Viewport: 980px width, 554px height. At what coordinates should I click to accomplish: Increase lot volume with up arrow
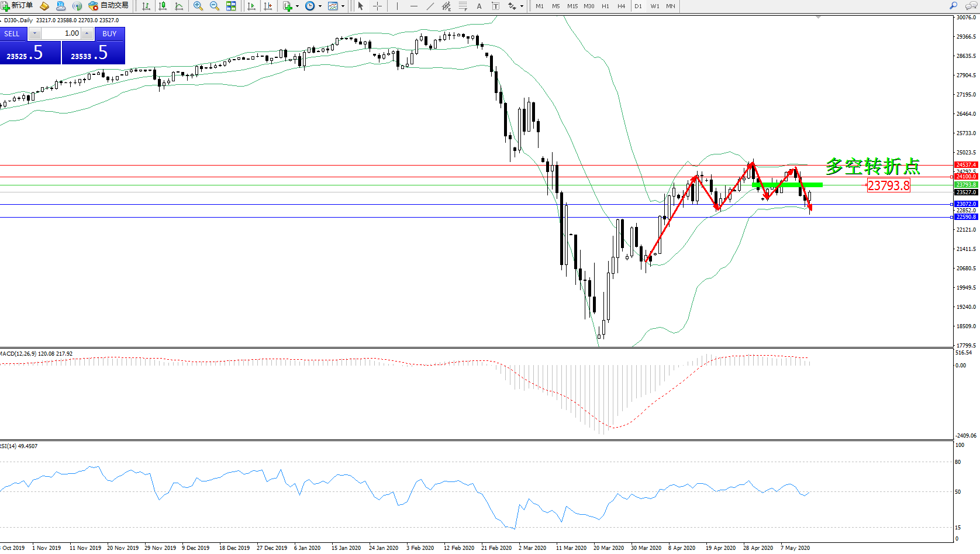tap(87, 33)
